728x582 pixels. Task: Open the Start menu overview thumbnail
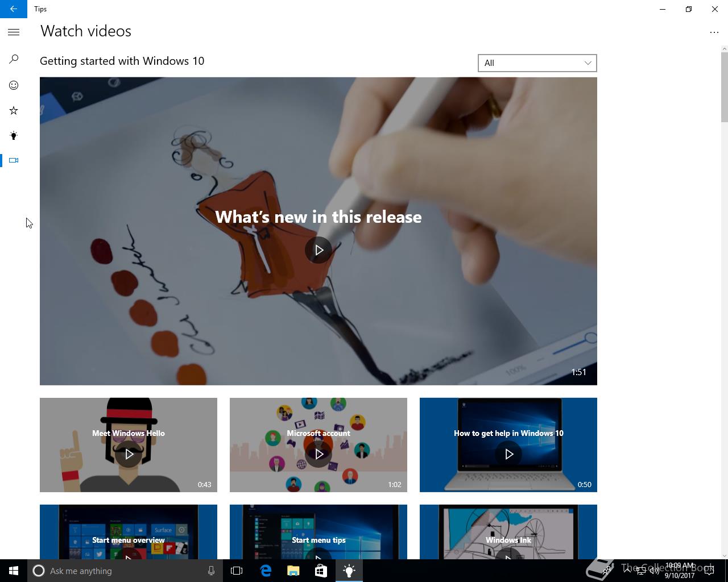129,532
